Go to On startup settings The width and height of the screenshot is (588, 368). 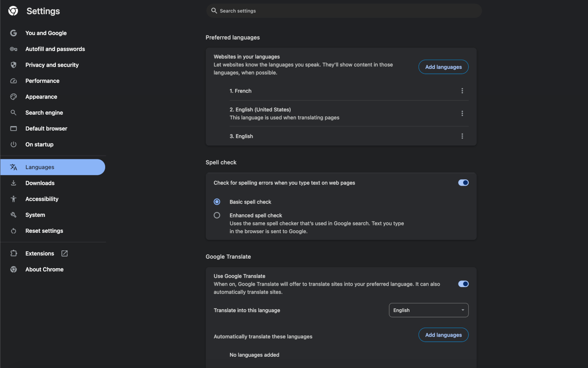[x=39, y=144]
